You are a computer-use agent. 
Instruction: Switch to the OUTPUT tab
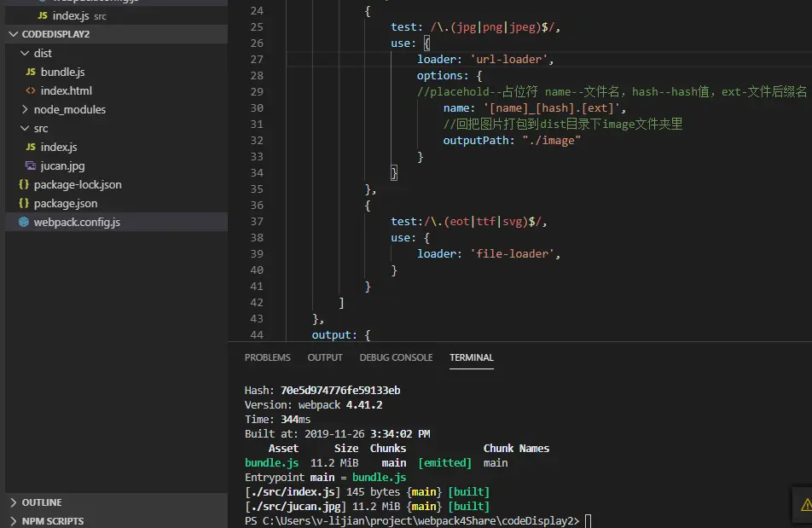click(x=325, y=357)
